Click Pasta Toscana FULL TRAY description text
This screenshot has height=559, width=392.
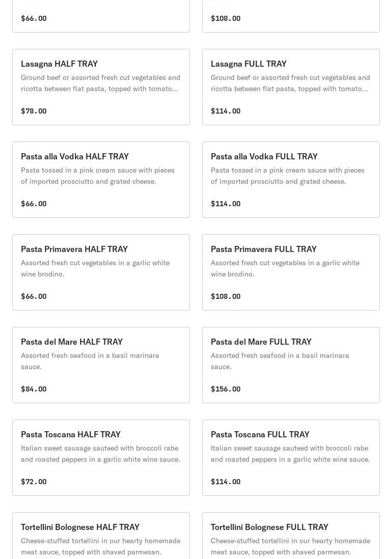(x=290, y=454)
